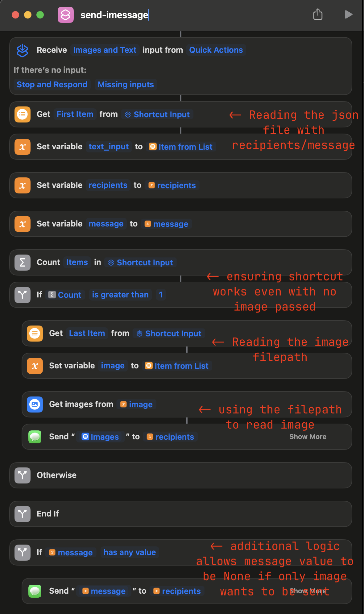Click the End If action icon
Viewport: 364px width, 614px height.
(x=23, y=514)
